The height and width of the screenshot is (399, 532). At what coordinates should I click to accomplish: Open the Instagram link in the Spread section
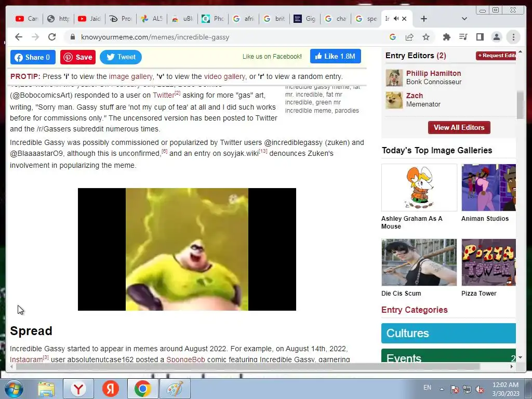26,360
